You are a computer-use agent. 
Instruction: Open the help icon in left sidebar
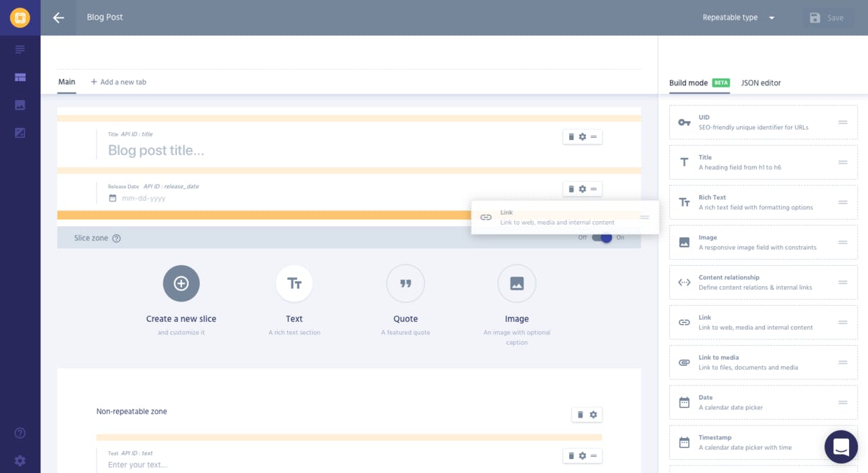(20, 433)
